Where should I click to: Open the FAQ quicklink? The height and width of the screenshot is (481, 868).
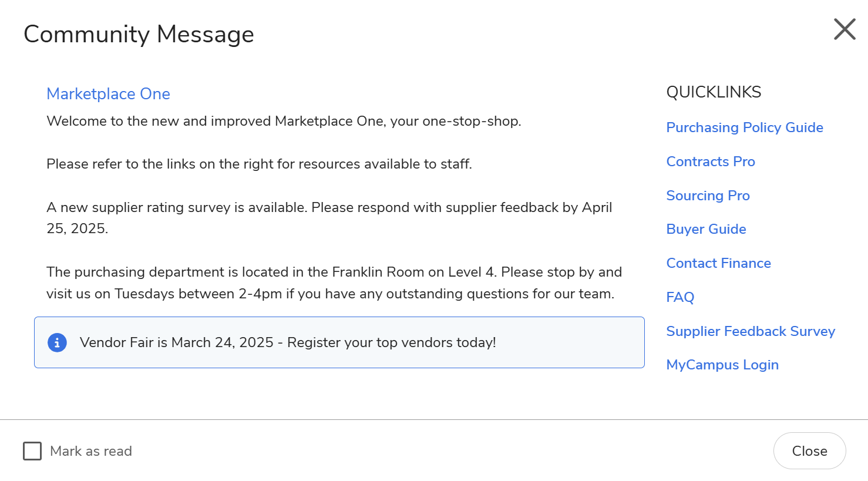(x=680, y=297)
